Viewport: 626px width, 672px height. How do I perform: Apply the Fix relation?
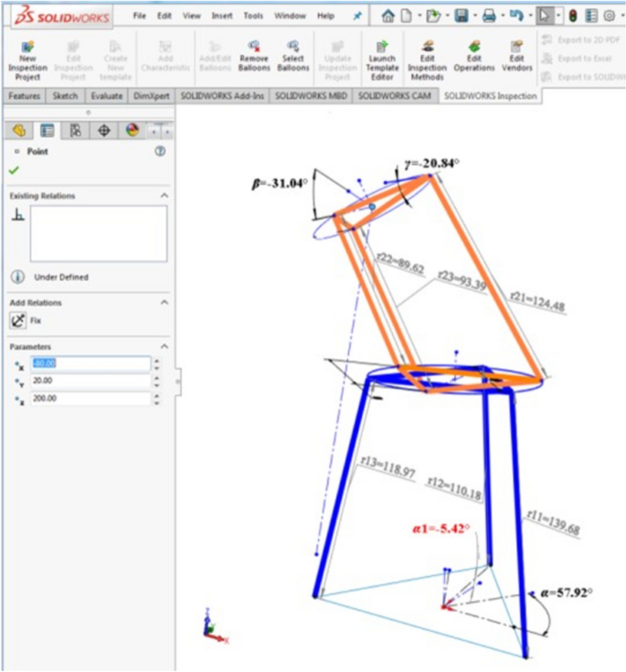(x=18, y=321)
